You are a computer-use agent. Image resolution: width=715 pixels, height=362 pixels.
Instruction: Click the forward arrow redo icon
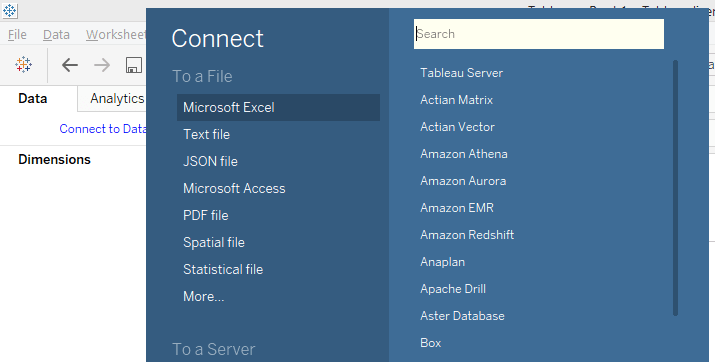pyautogui.click(x=102, y=65)
